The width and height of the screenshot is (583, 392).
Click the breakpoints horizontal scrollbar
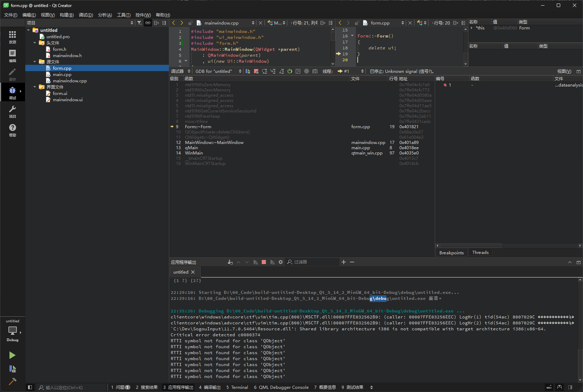pyautogui.click(x=471, y=246)
